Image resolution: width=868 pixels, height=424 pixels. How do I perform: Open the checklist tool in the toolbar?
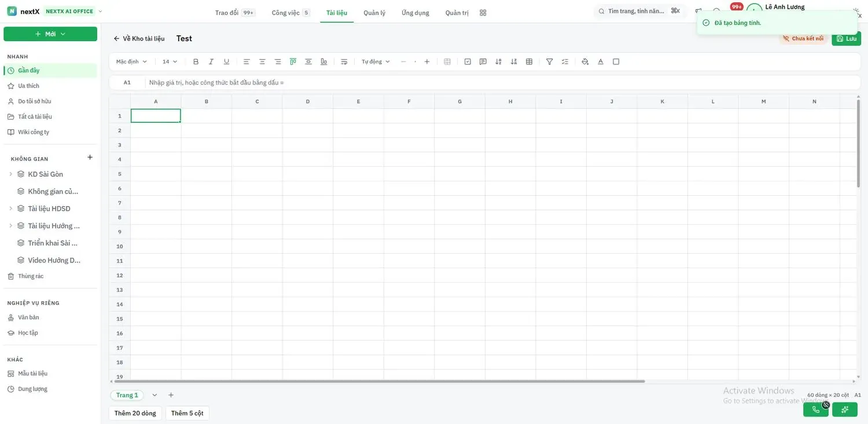point(565,61)
